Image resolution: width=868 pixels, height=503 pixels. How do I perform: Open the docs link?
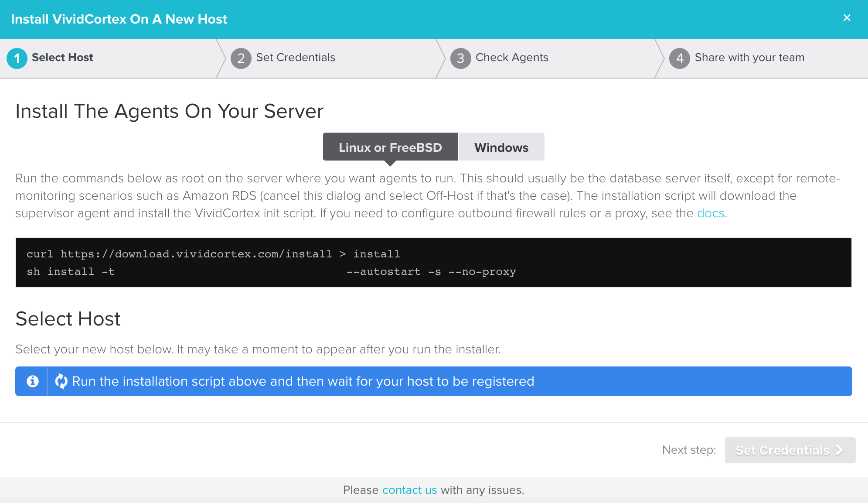click(x=710, y=213)
